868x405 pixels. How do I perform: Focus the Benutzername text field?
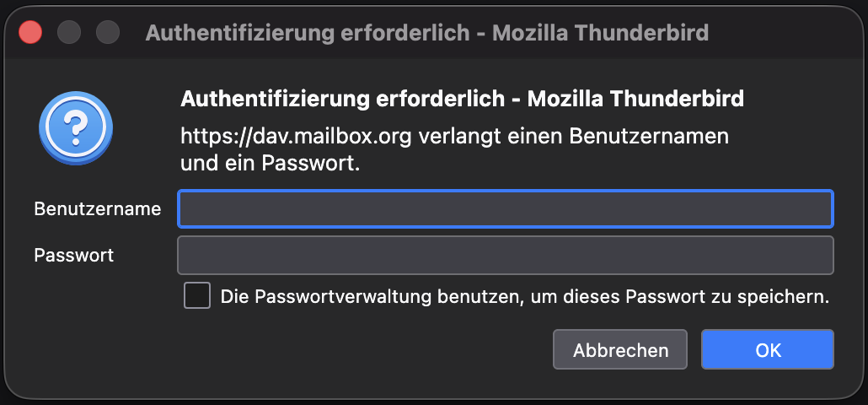505,209
